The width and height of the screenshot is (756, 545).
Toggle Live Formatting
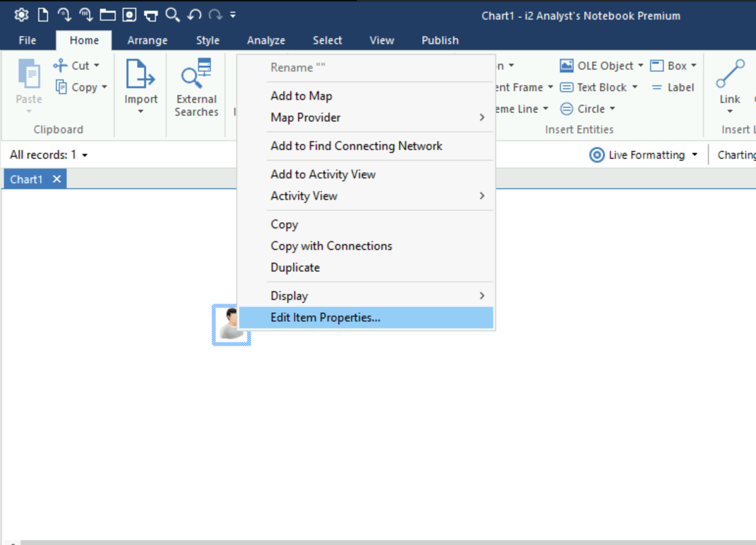(x=642, y=155)
